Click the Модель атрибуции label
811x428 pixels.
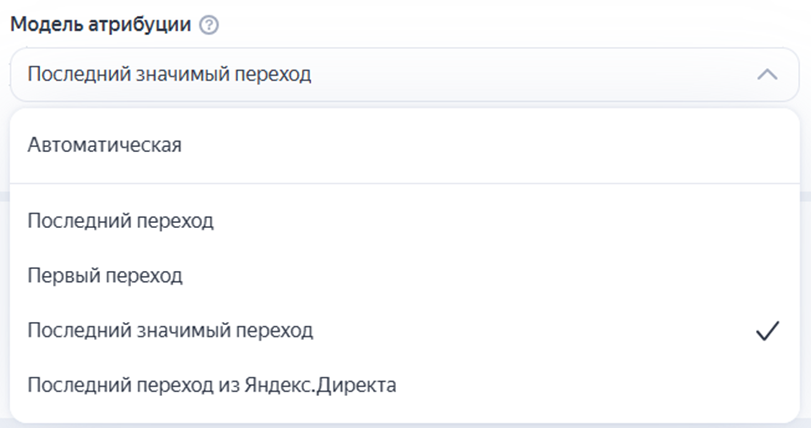(x=101, y=26)
